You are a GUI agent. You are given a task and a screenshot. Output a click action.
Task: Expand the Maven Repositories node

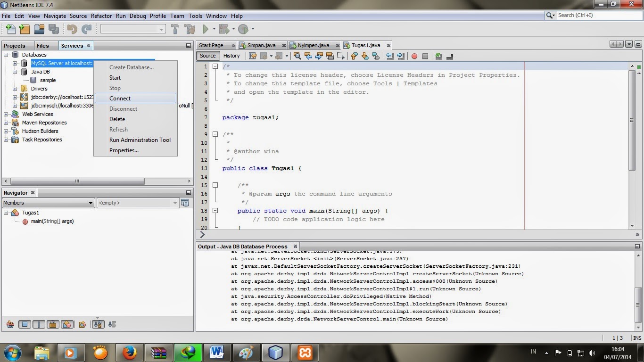pyautogui.click(x=6, y=123)
